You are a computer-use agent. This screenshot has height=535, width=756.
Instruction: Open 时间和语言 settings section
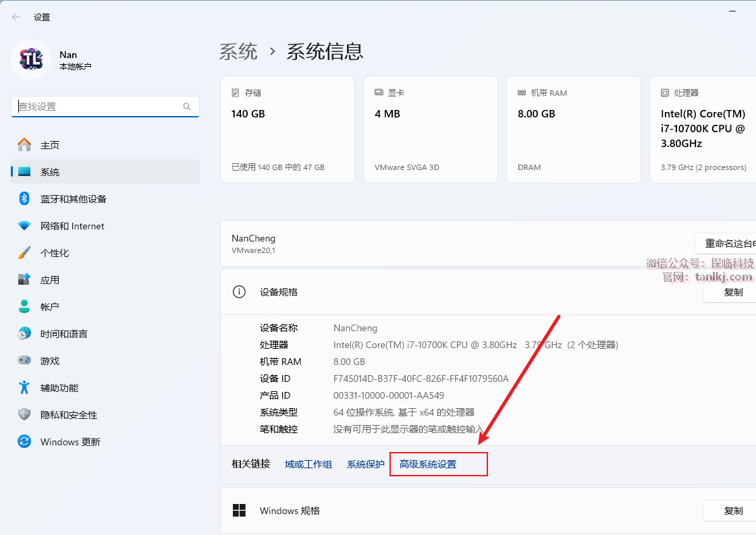pos(63,334)
